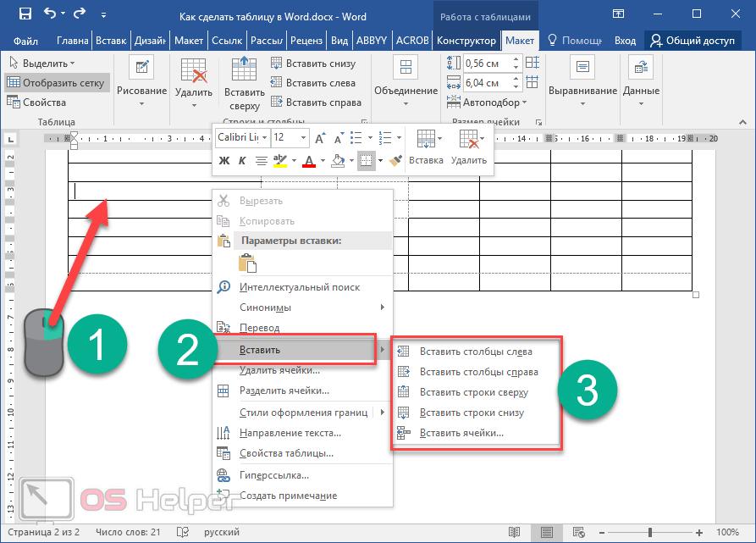Click the zoom slider in status bar
Viewport: 756px width, 543px height.
[x=648, y=532]
